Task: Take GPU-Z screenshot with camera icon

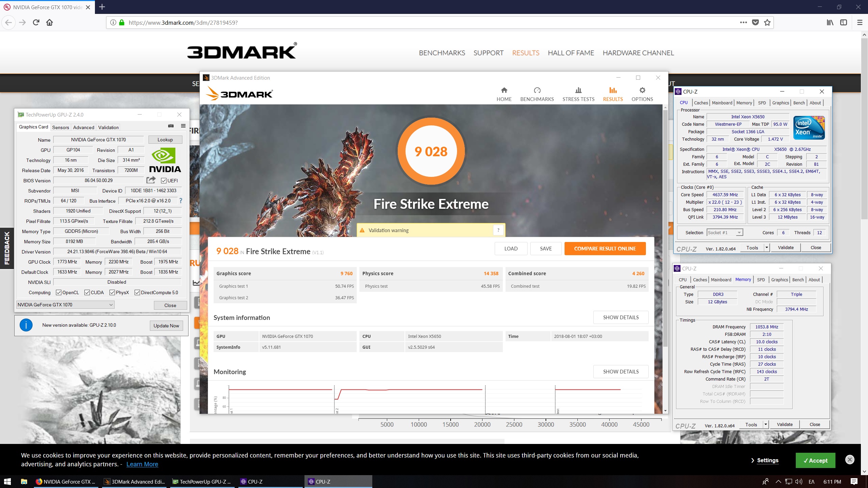Action: (x=171, y=126)
